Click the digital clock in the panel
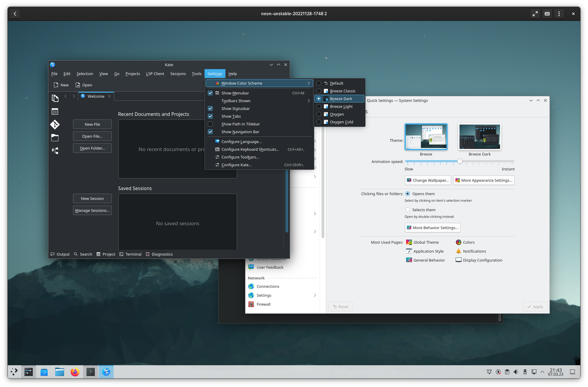 tap(556, 372)
